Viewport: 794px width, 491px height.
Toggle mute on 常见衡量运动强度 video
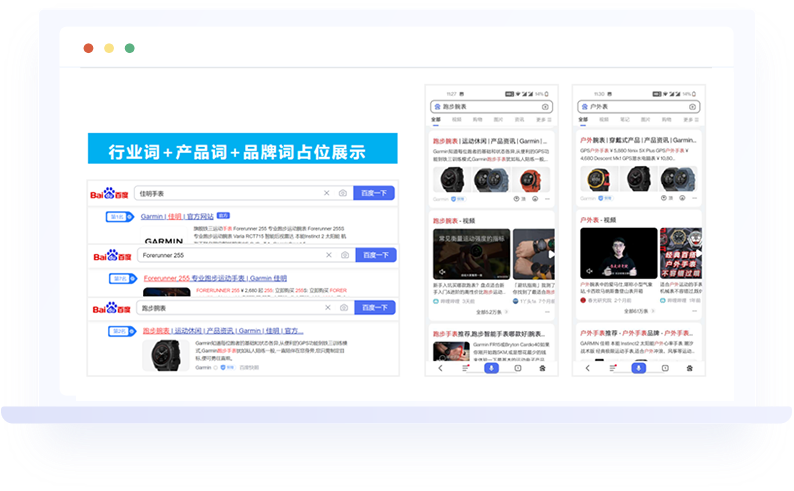tap(442, 272)
